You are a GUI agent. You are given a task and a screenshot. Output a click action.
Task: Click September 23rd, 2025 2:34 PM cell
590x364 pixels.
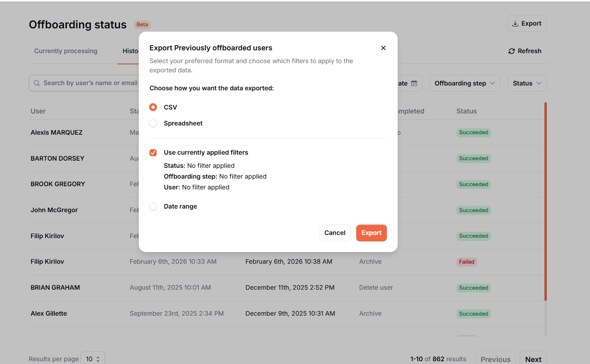click(177, 314)
